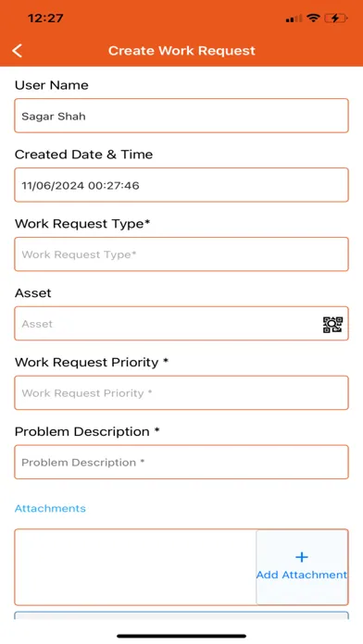The width and height of the screenshot is (363, 644).
Task: Tap the partially visible field below attachments
Action: [x=181, y=615]
